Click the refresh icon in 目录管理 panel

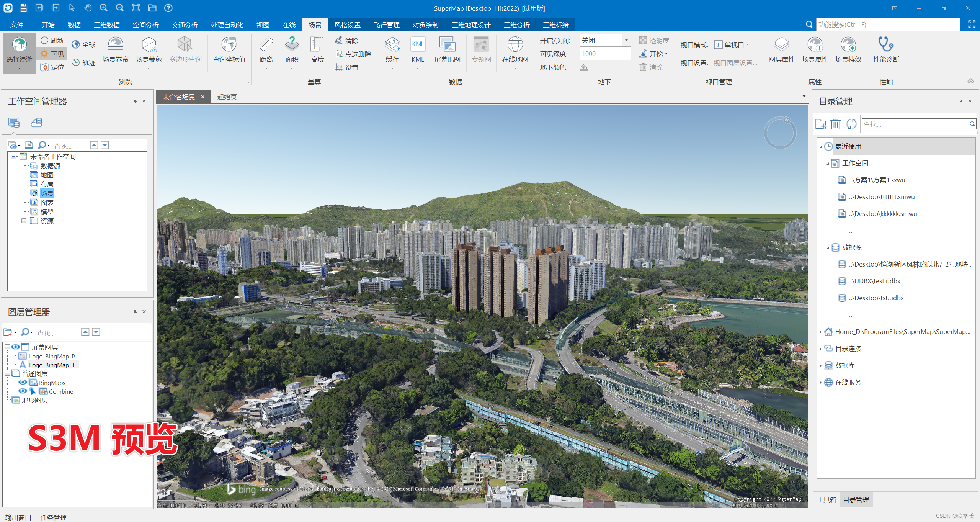851,124
